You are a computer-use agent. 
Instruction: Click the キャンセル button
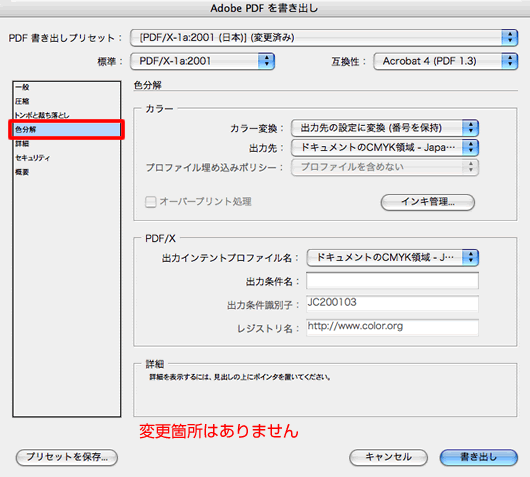pyautogui.click(x=388, y=457)
